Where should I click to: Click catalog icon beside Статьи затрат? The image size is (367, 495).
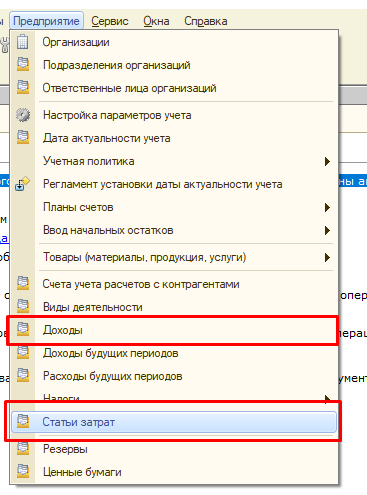(x=23, y=421)
